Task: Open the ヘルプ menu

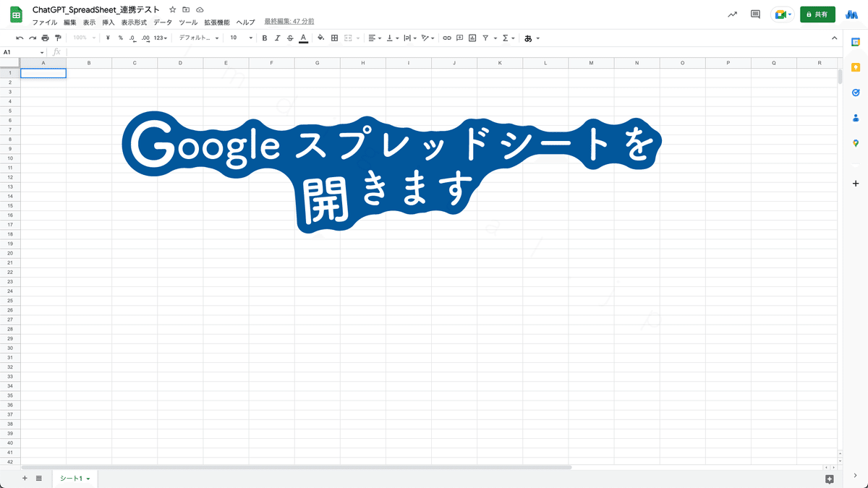Action: (x=246, y=22)
